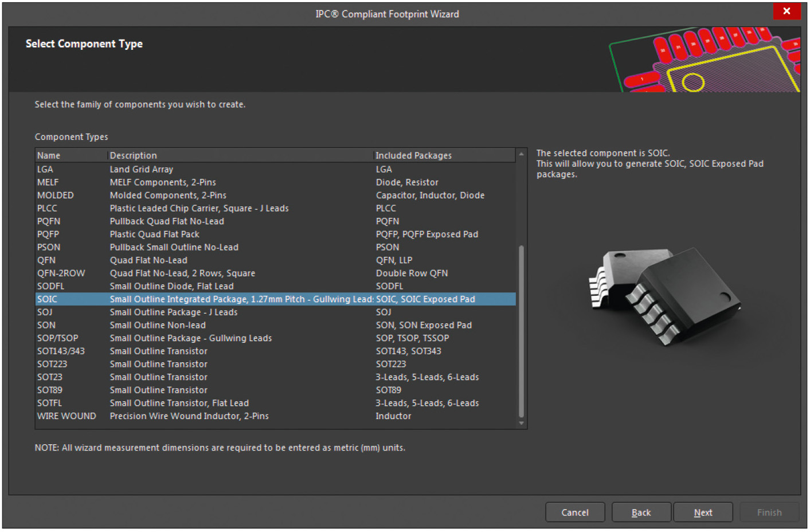
Task: Click 'Diode, Resistor' packages cell
Action: click(x=407, y=182)
